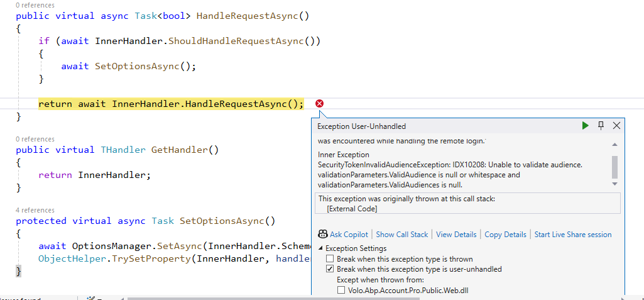Screen dimensions: 644x300
Task: Open Show Call Stack link
Action: coord(401,235)
